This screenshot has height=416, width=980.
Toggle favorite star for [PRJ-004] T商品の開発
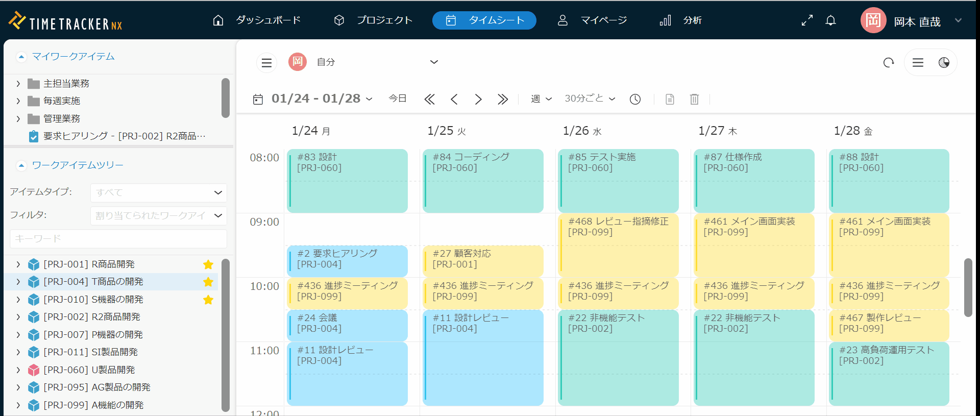pos(208,282)
